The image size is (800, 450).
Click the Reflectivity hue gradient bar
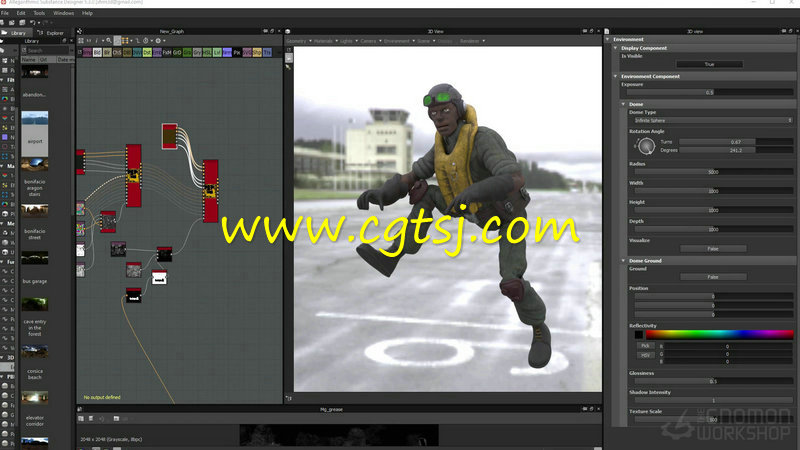[x=719, y=335]
